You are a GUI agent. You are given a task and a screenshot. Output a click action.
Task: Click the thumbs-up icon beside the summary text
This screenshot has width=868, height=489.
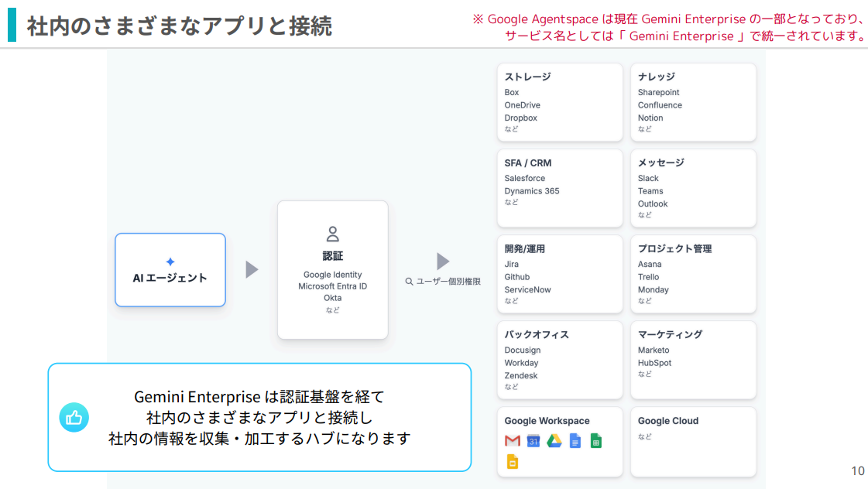coord(74,418)
